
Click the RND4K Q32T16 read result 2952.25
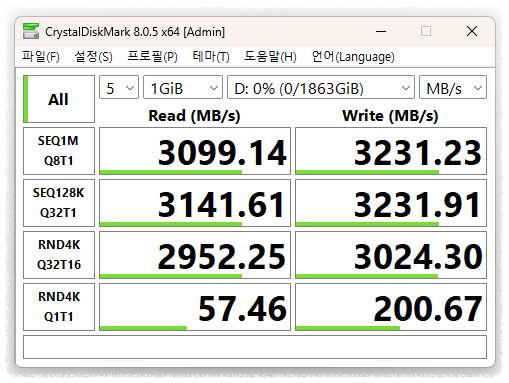pos(195,255)
